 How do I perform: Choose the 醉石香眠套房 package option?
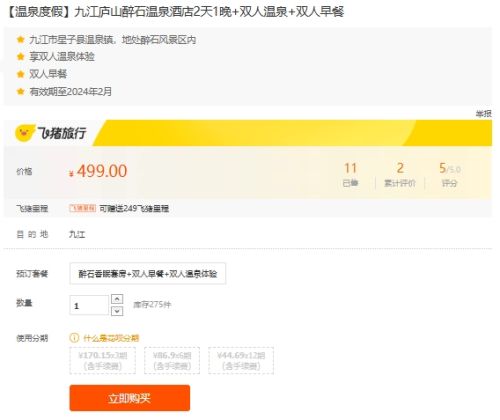click(x=148, y=274)
